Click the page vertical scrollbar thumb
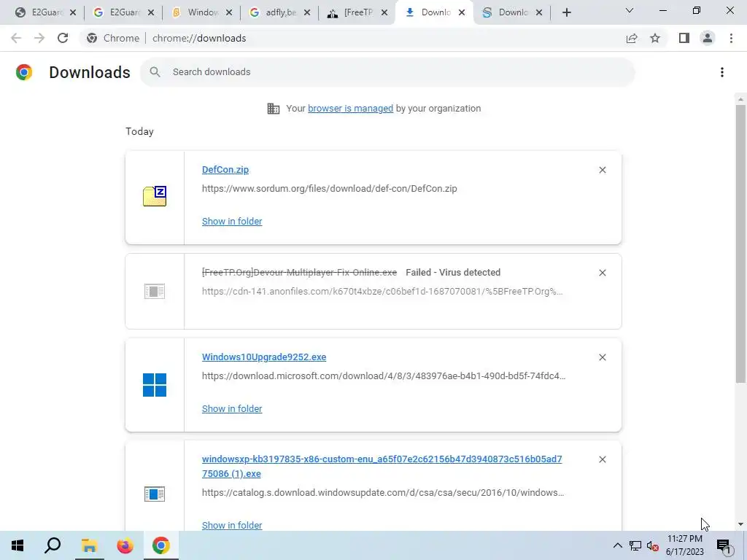The width and height of the screenshot is (747, 560). [x=740, y=243]
